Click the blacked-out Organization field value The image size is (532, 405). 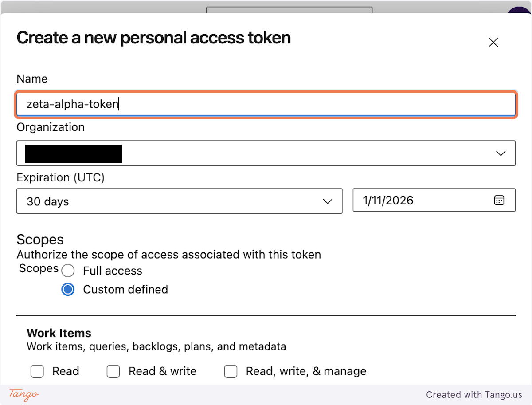[73, 153]
